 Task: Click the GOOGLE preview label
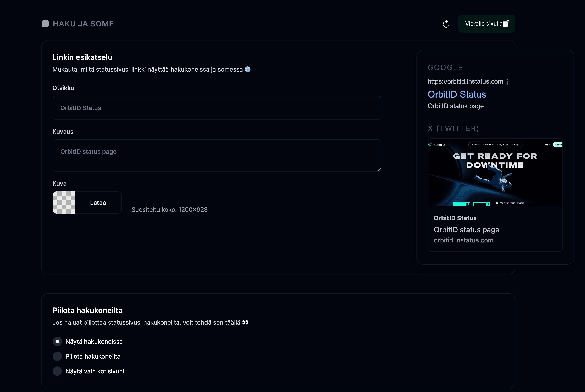(x=445, y=68)
